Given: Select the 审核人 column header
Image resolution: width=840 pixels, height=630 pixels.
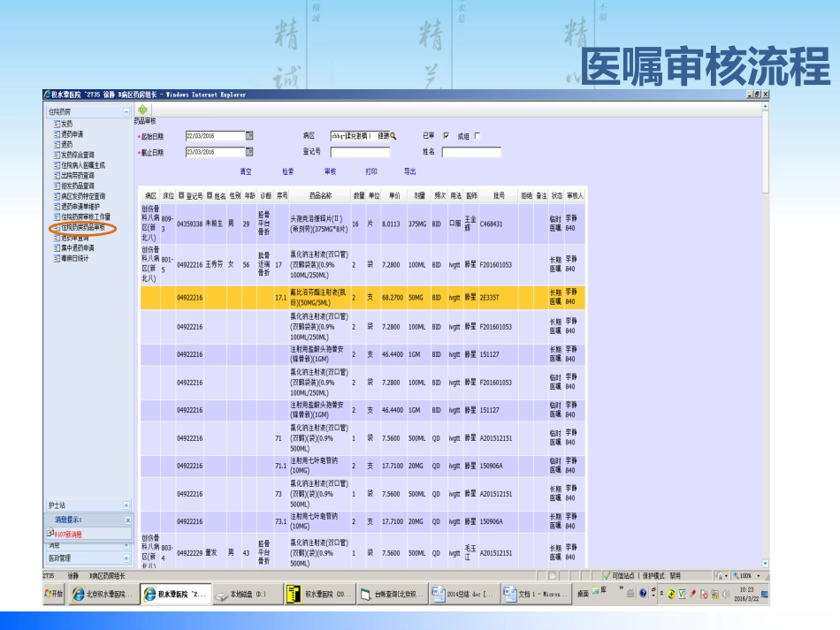Looking at the screenshot, I should click(x=575, y=196).
